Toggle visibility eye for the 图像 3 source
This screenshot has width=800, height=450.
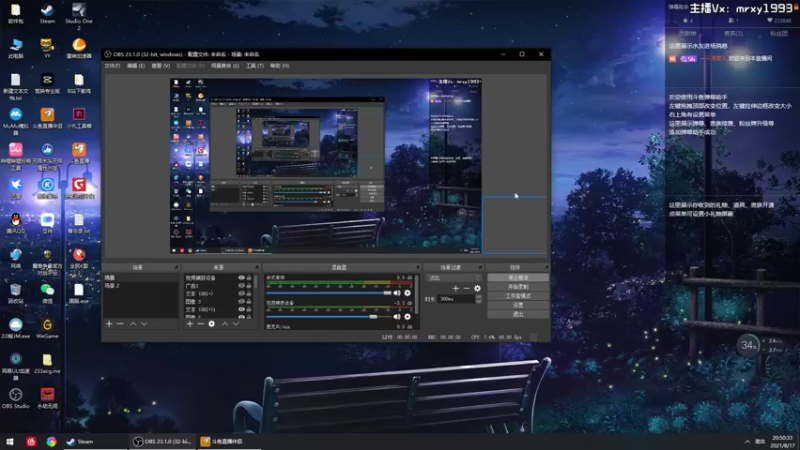pyautogui.click(x=241, y=302)
